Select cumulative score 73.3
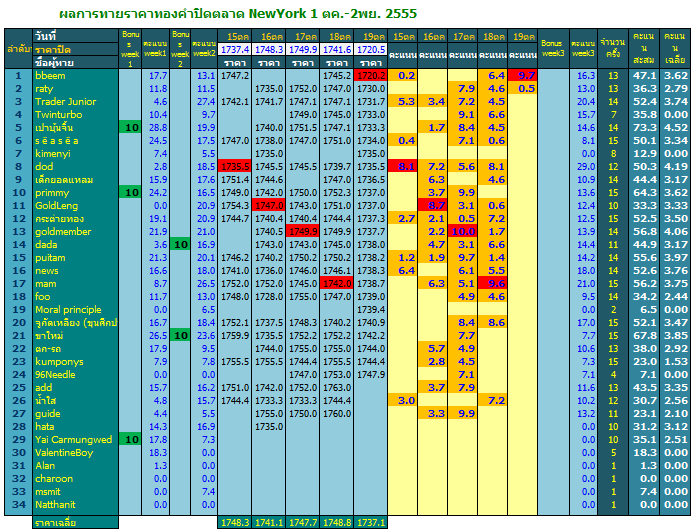This screenshot has height=532, width=696. point(644,128)
